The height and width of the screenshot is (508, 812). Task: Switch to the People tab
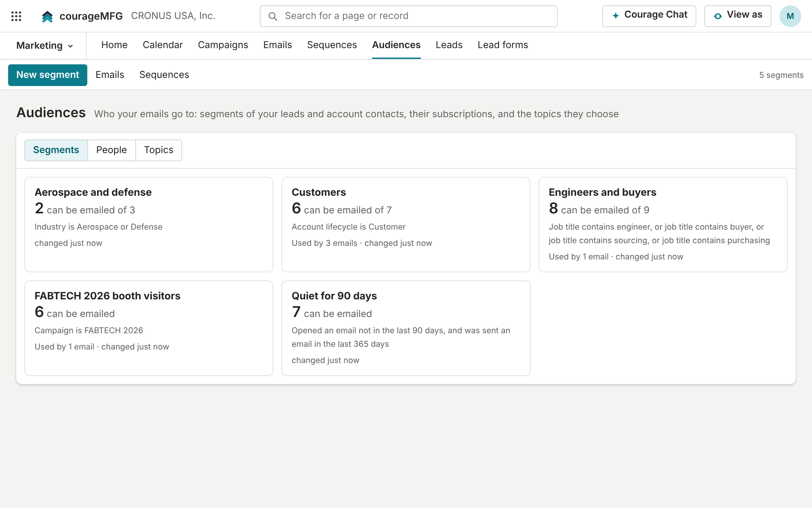click(x=112, y=150)
